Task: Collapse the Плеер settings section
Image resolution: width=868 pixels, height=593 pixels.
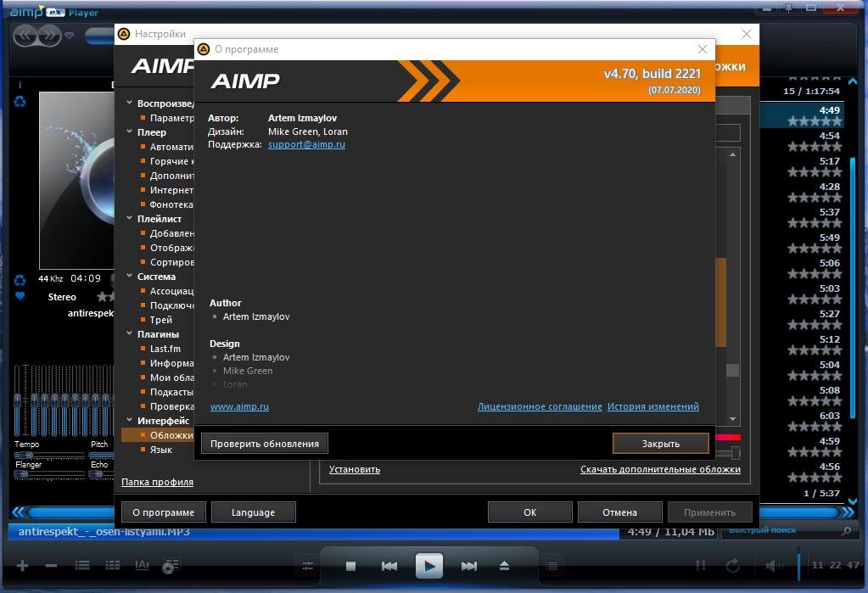Action: [130, 132]
